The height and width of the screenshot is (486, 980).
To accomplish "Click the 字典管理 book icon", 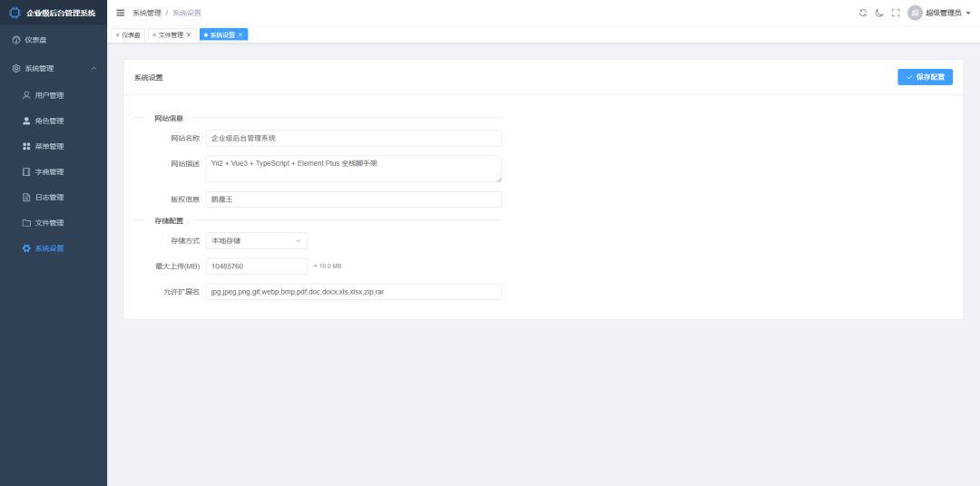I will tap(26, 171).
